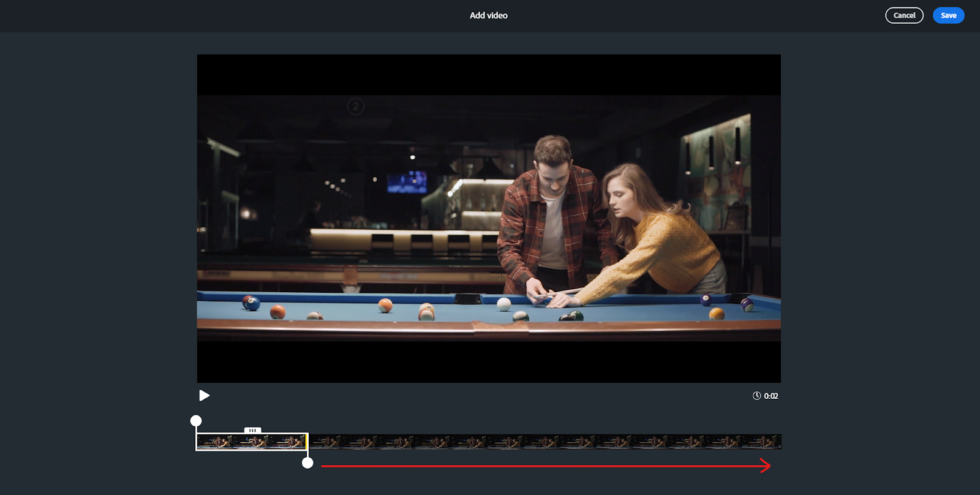Viewport: 980px width, 495px height.
Task: Click the red arrow head annotation
Action: tap(765, 466)
